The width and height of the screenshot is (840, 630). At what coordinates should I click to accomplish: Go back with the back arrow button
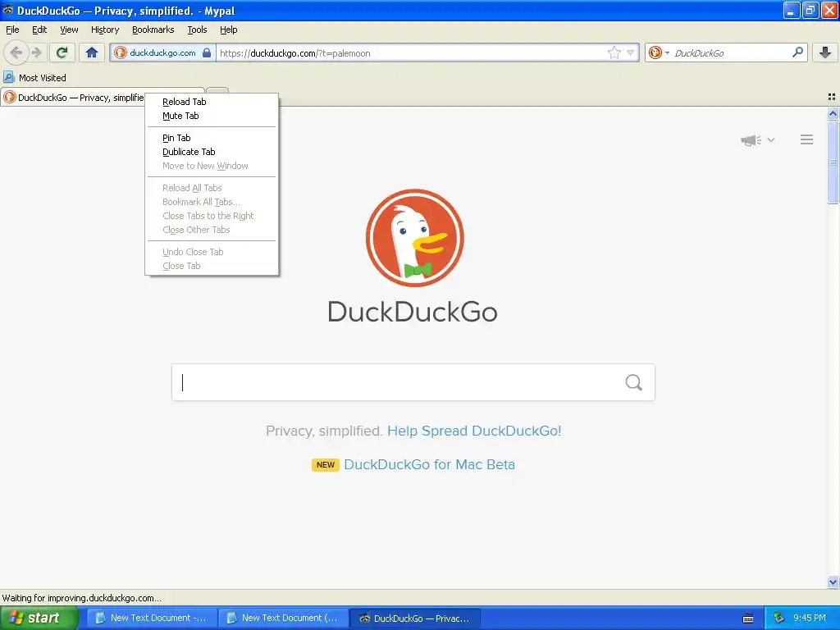[16, 52]
